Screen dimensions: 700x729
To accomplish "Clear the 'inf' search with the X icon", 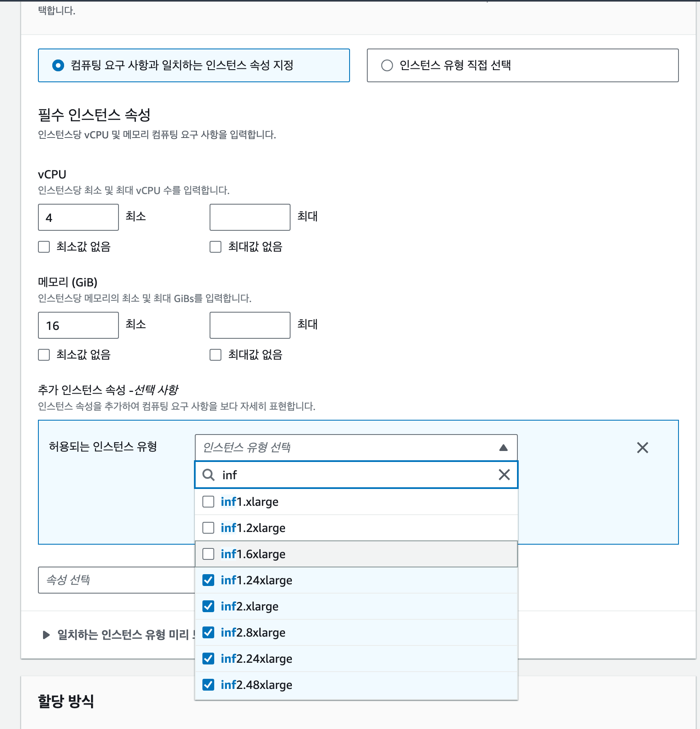I will pyautogui.click(x=504, y=475).
